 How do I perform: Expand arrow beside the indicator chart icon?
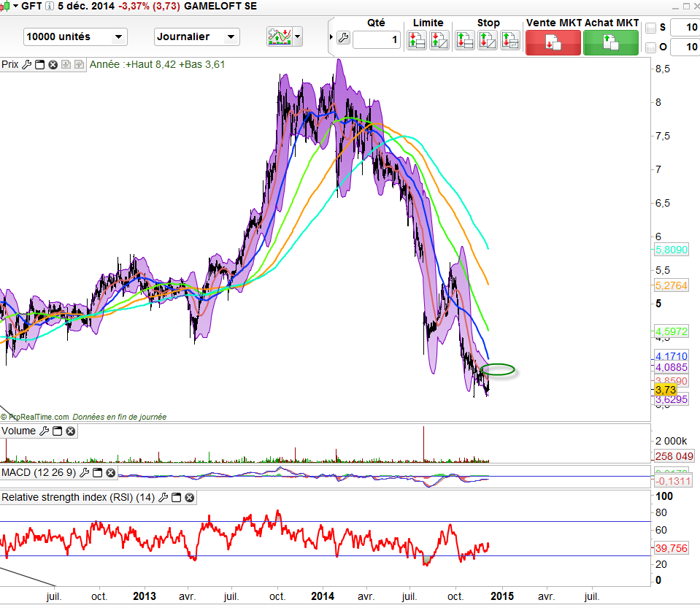click(298, 36)
